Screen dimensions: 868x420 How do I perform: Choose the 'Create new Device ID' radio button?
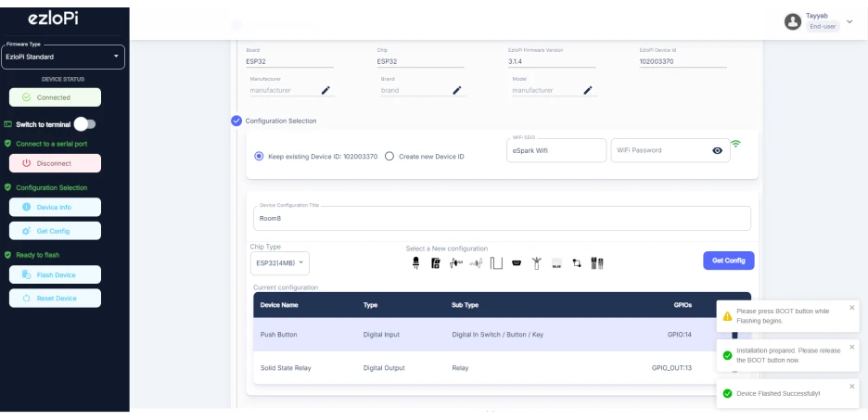click(x=389, y=157)
